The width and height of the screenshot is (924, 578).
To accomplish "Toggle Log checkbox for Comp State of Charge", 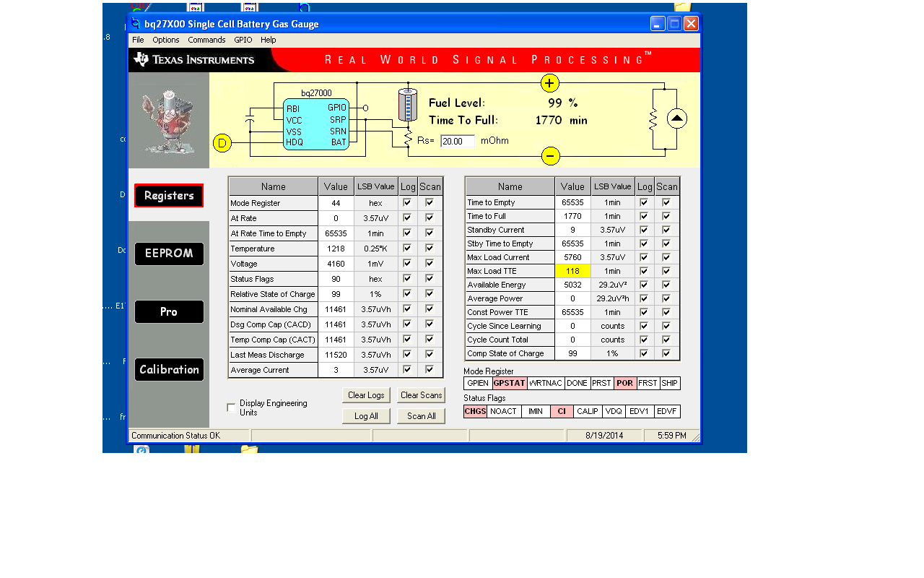I will (644, 353).
